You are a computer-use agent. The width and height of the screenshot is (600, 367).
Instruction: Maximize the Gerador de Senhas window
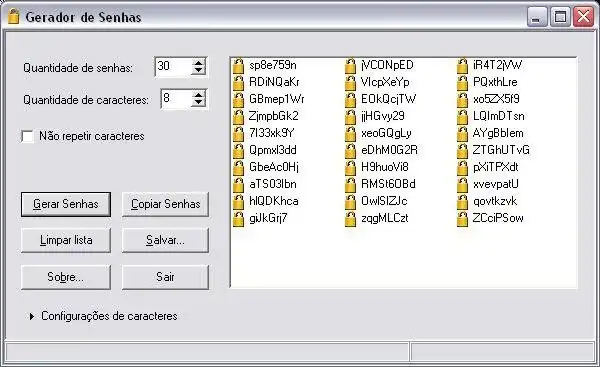560,17
